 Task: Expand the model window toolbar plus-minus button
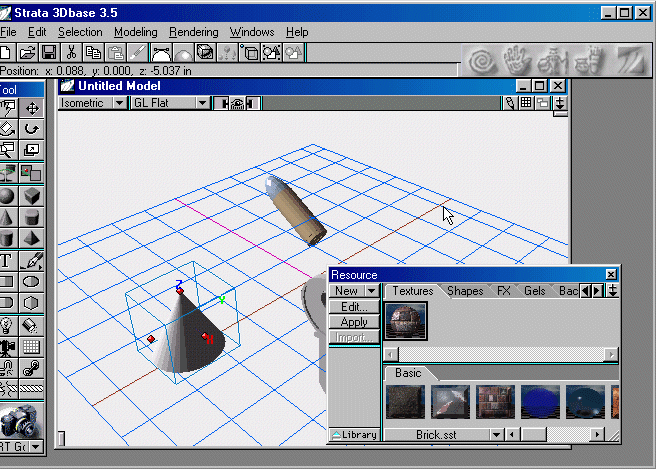[560, 103]
